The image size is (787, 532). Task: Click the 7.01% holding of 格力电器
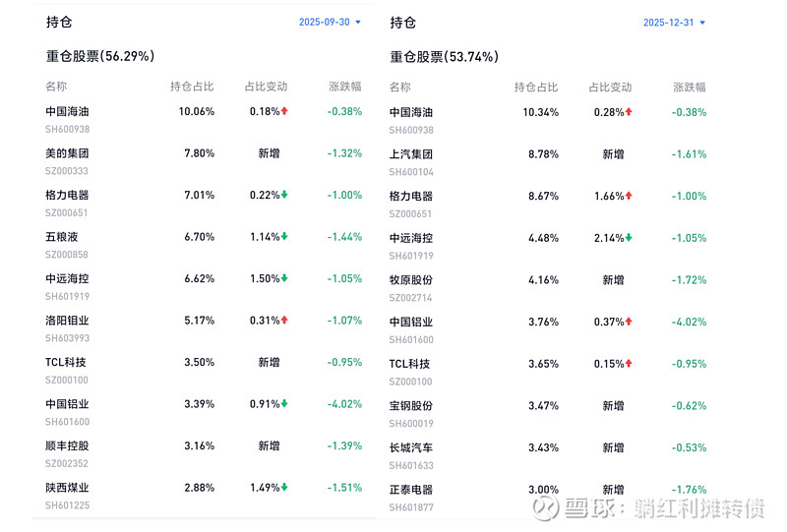200,195
